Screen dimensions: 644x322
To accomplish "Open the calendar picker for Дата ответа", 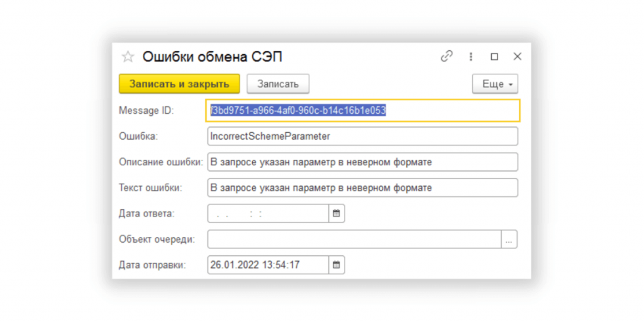I will click(336, 214).
